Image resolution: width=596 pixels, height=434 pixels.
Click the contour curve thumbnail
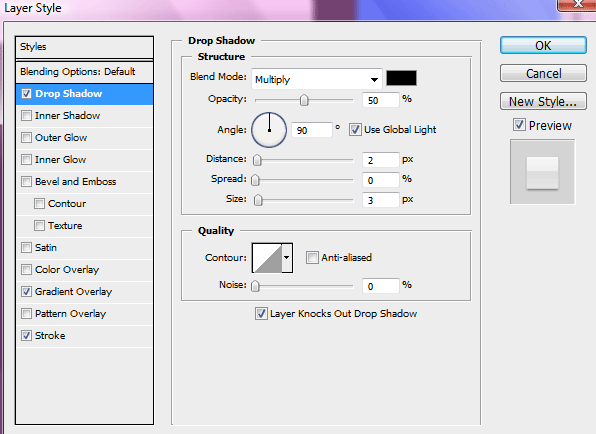[267, 258]
